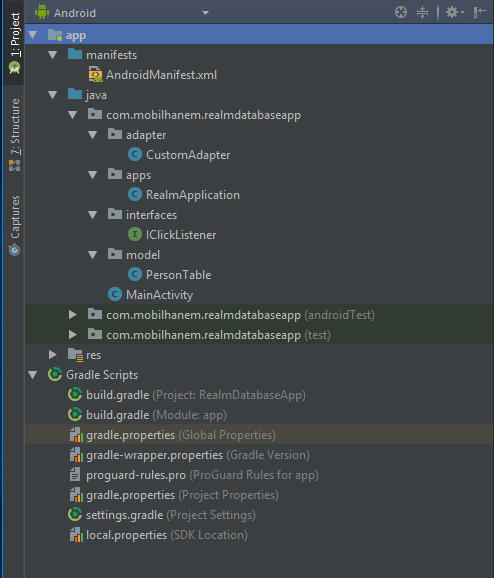
Task: Collapse the manifests folder
Action: pyautogui.click(x=53, y=55)
